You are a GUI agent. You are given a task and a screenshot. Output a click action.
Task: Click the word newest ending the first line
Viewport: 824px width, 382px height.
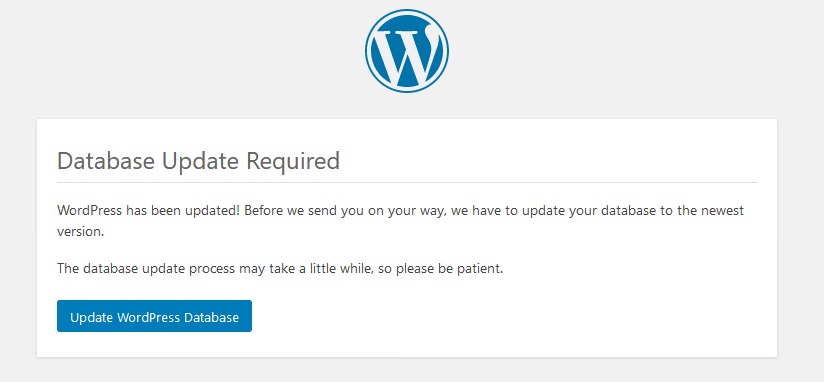(x=723, y=211)
